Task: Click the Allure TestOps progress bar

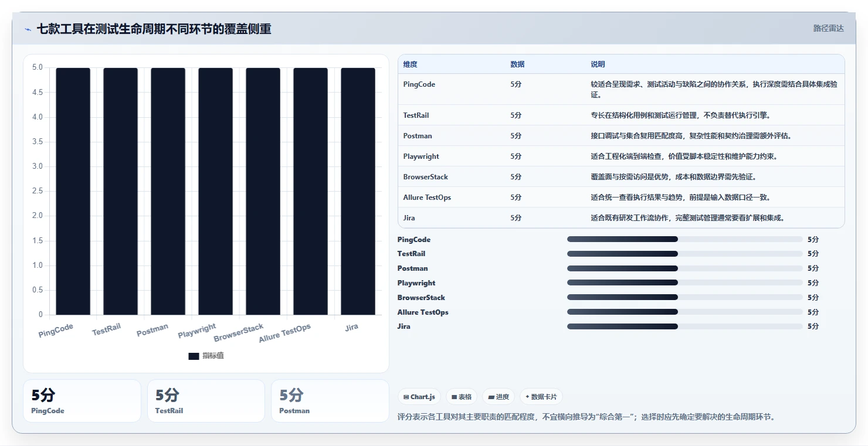Action: [684, 312]
